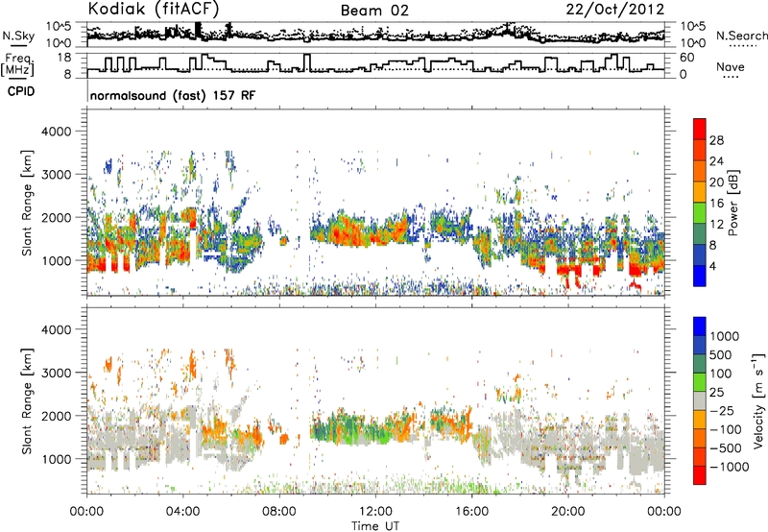Viewport: 768px width, 532px height.
Task: Click the '24' power colorbar tick
Action: tap(716, 161)
